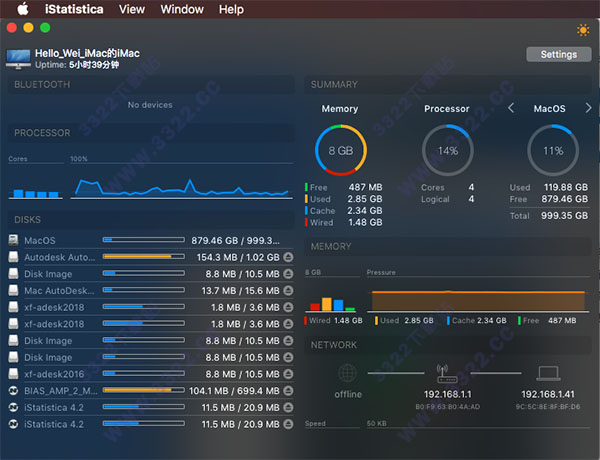Open the View menu
600x460 pixels.
coord(132,9)
